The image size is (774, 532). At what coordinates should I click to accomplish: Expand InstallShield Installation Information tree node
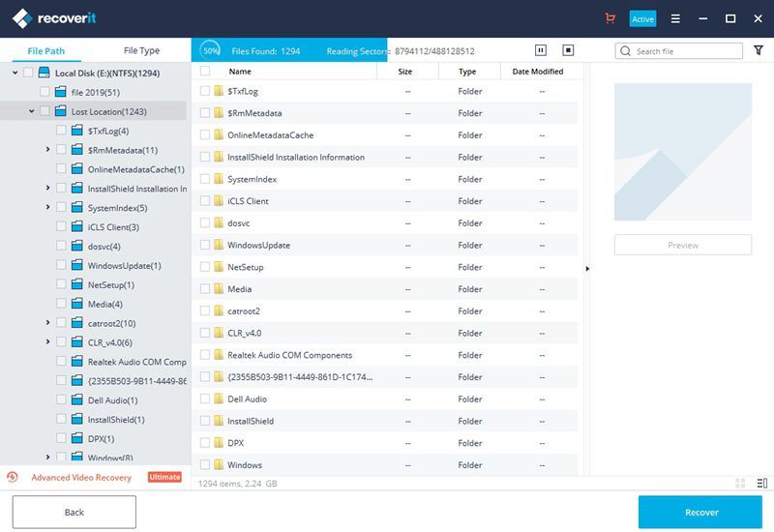click(47, 188)
